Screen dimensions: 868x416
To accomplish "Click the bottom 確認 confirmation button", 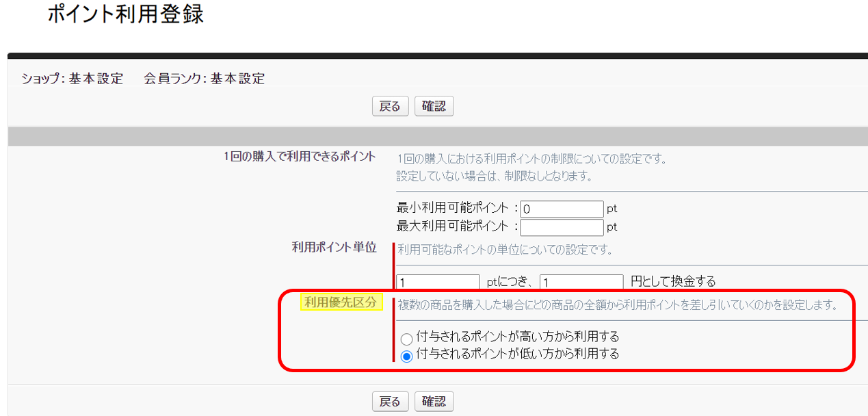I will [434, 402].
